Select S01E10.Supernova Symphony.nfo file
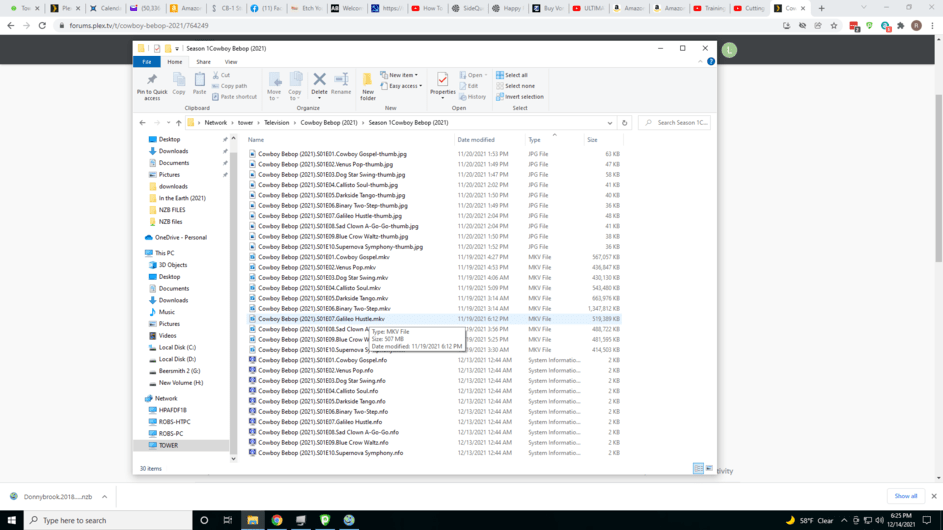Screen dimensions: 943x530 tap(330, 453)
